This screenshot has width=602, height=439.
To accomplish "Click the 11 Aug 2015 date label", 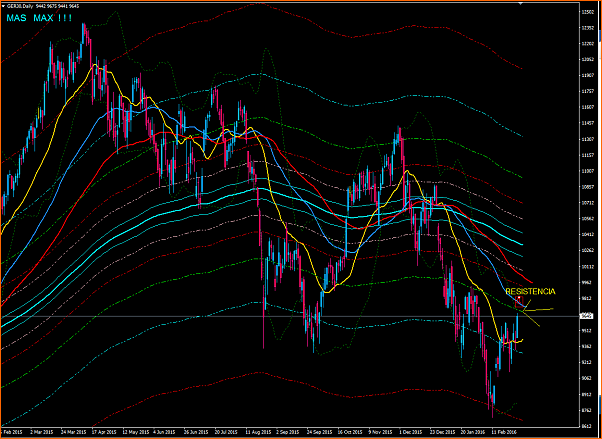I will pos(258,431).
